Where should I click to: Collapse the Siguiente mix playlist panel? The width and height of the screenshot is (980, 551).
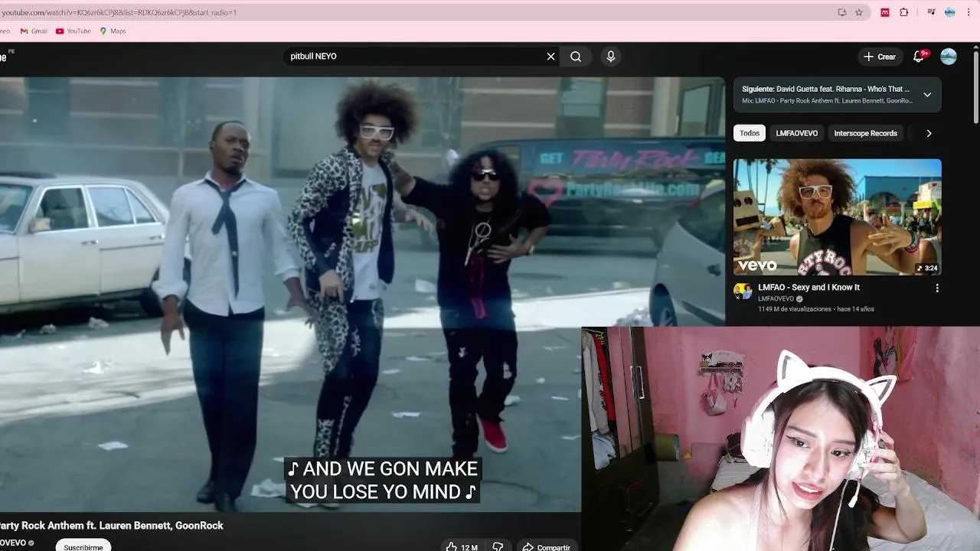point(927,95)
